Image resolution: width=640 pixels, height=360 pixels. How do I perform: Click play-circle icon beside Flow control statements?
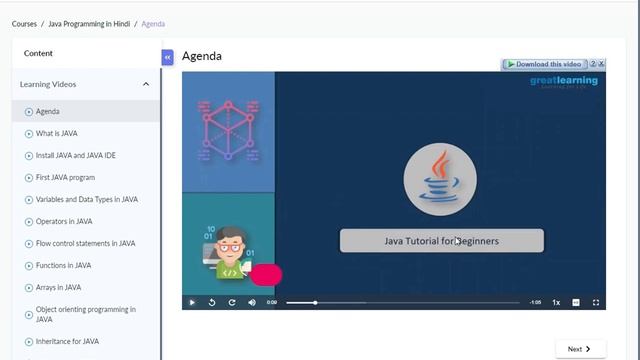tap(29, 244)
